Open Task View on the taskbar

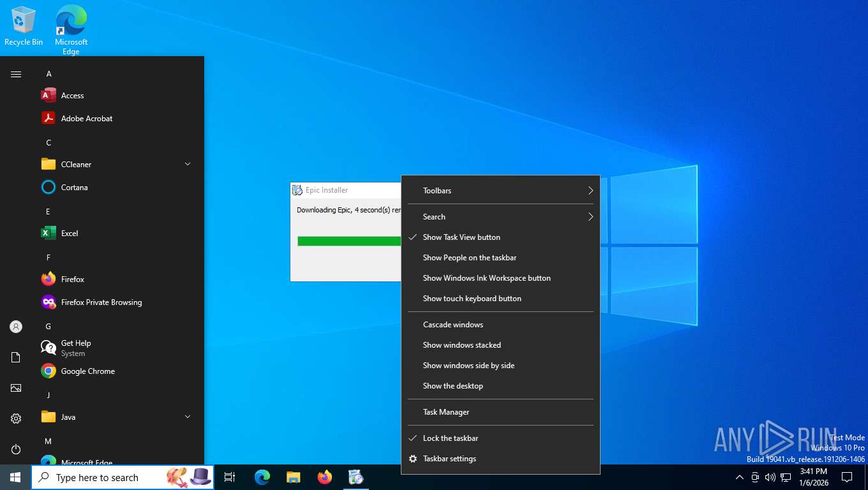tap(230, 477)
